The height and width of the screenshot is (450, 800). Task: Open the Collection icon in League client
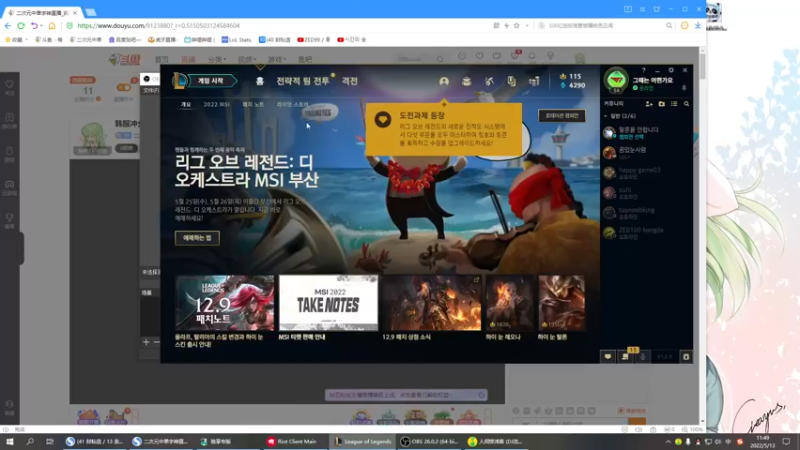pos(466,81)
